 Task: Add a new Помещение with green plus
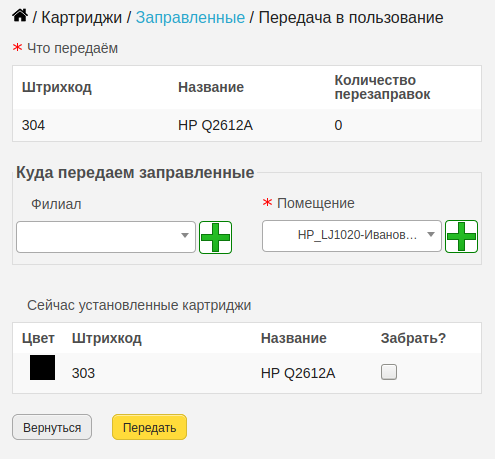coord(461,236)
